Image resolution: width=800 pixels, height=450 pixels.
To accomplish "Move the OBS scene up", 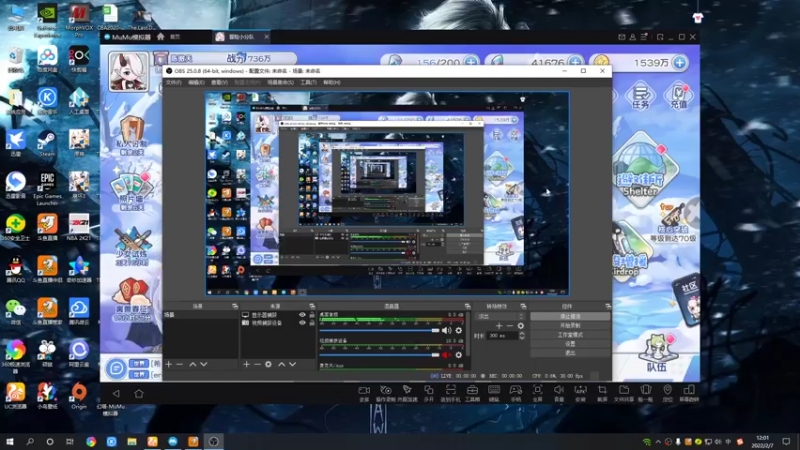I will pos(193,364).
